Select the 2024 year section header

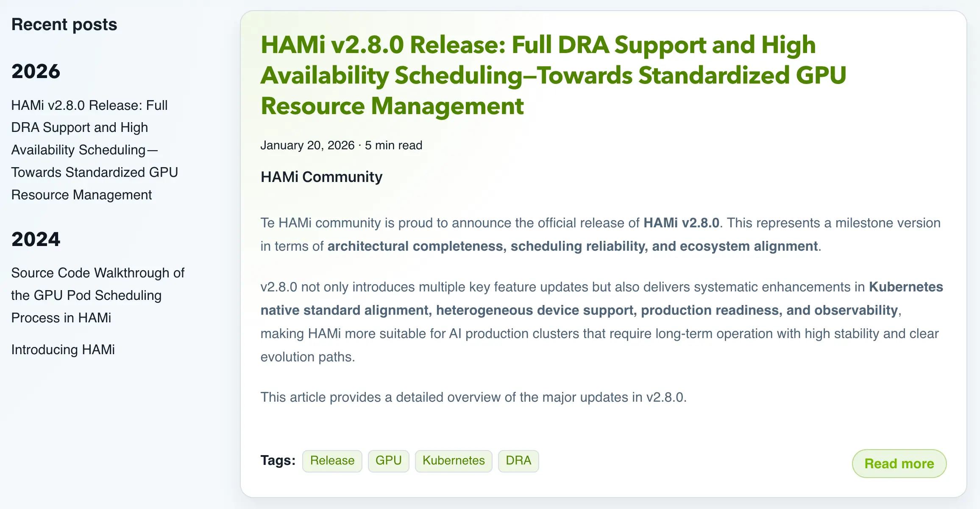[36, 239]
